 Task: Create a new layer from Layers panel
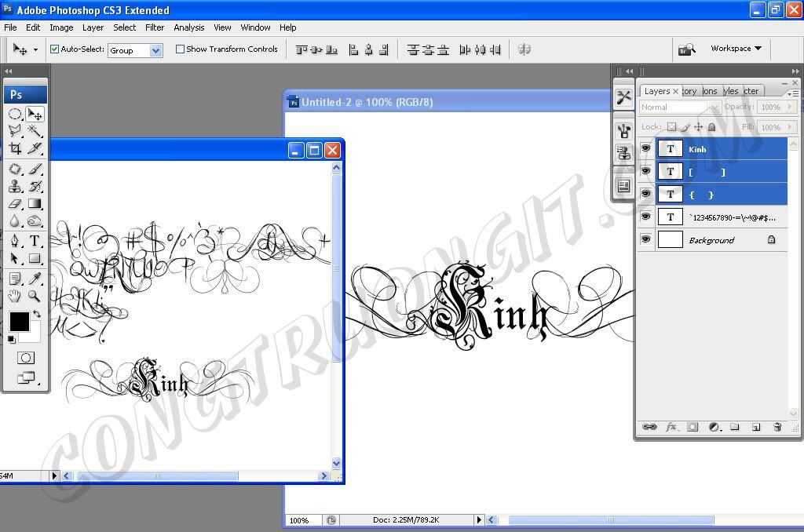point(756,427)
